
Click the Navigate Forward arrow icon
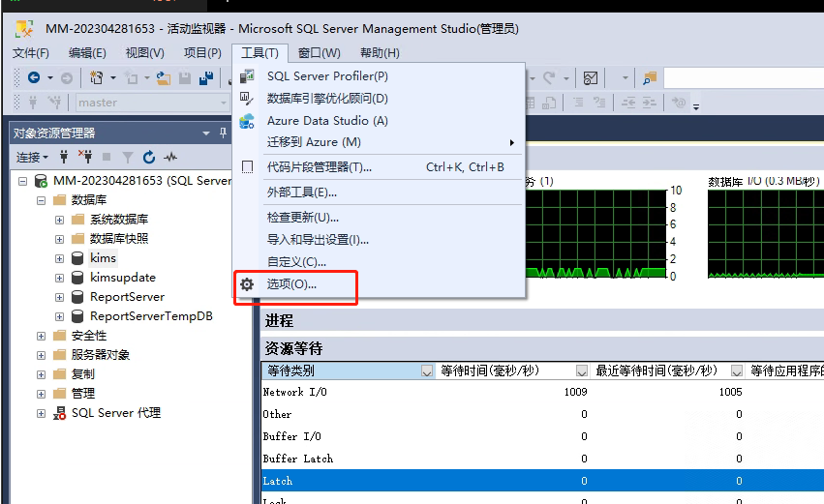pos(67,78)
